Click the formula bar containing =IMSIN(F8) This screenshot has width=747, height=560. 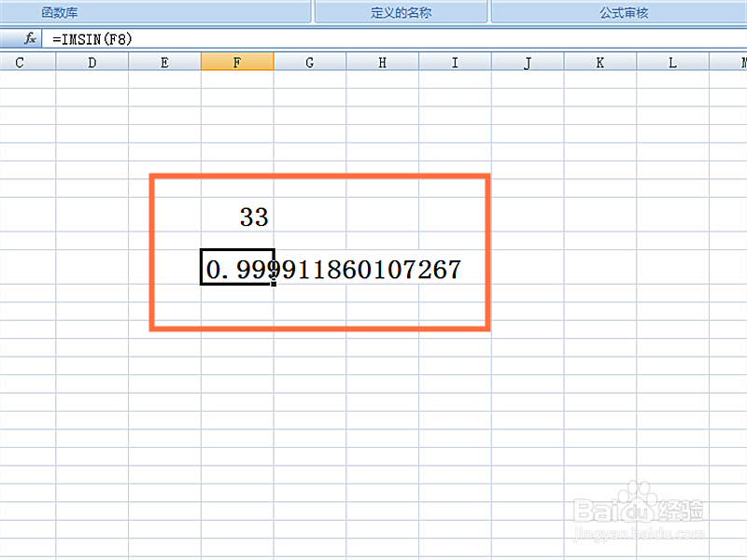coord(394,39)
